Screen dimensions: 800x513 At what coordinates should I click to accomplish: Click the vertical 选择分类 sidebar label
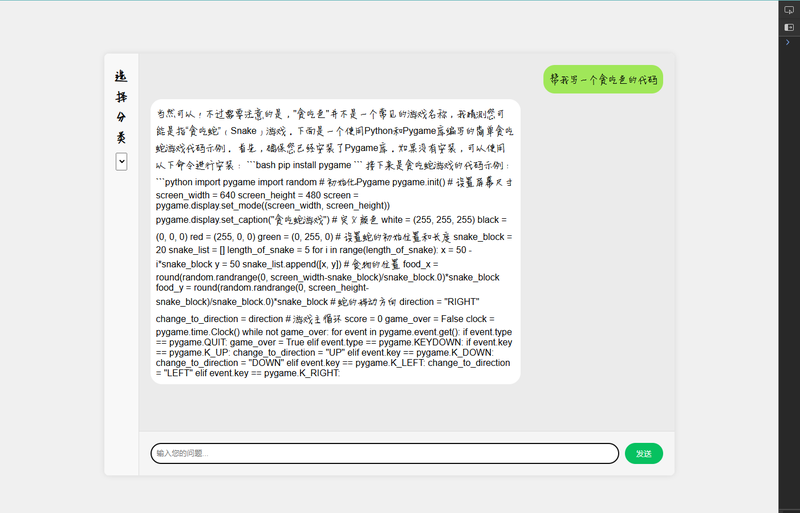click(x=121, y=107)
